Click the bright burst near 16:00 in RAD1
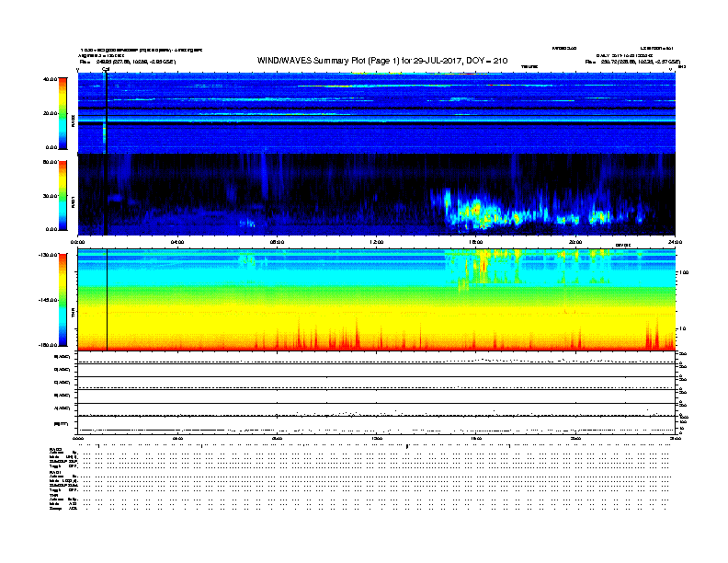The image size is (728, 563). point(478,212)
